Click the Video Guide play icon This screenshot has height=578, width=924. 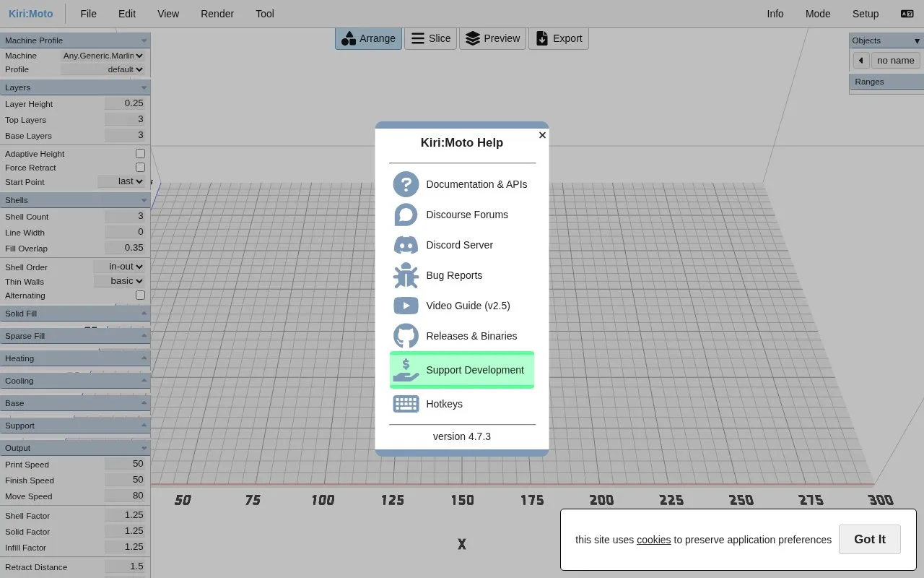(406, 306)
